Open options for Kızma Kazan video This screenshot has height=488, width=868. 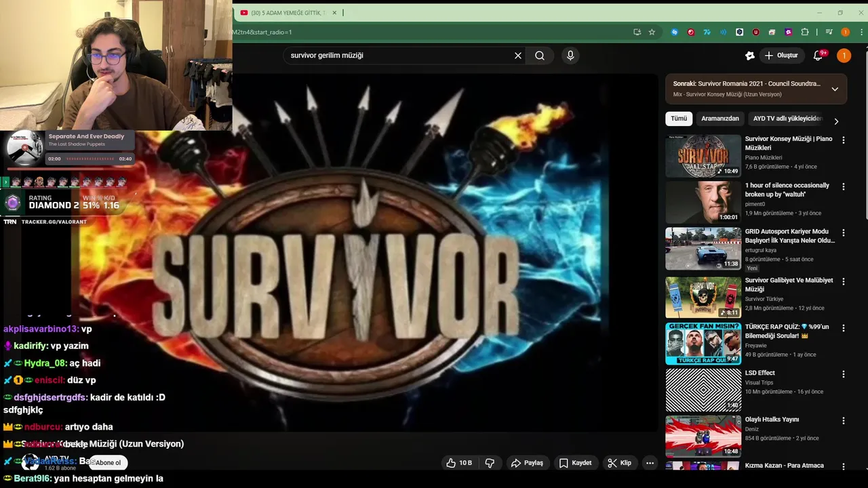(844, 466)
